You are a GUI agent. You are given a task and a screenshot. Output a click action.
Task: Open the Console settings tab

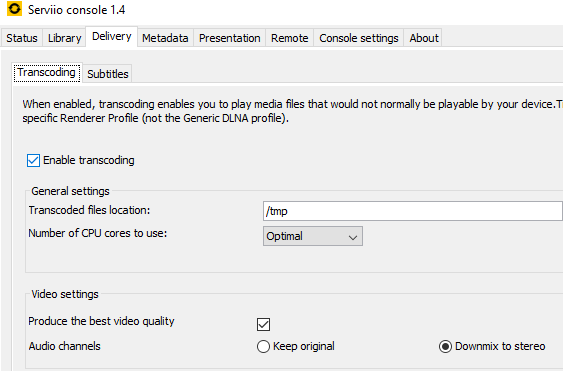[359, 38]
